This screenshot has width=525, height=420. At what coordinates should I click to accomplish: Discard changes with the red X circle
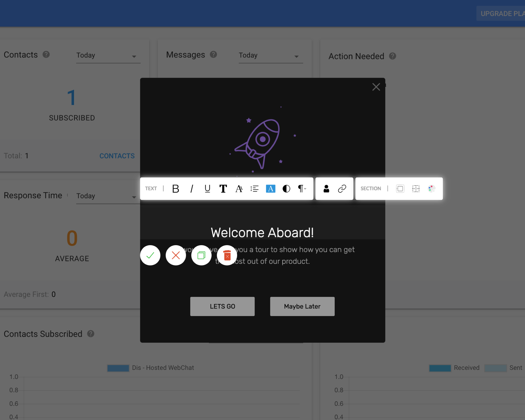pos(176,255)
